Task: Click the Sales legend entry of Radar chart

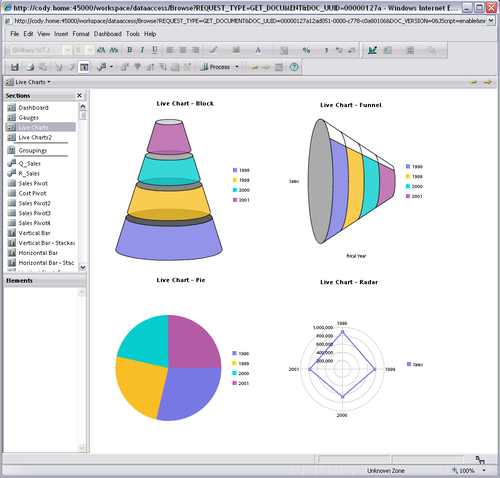Action: coord(415,364)
